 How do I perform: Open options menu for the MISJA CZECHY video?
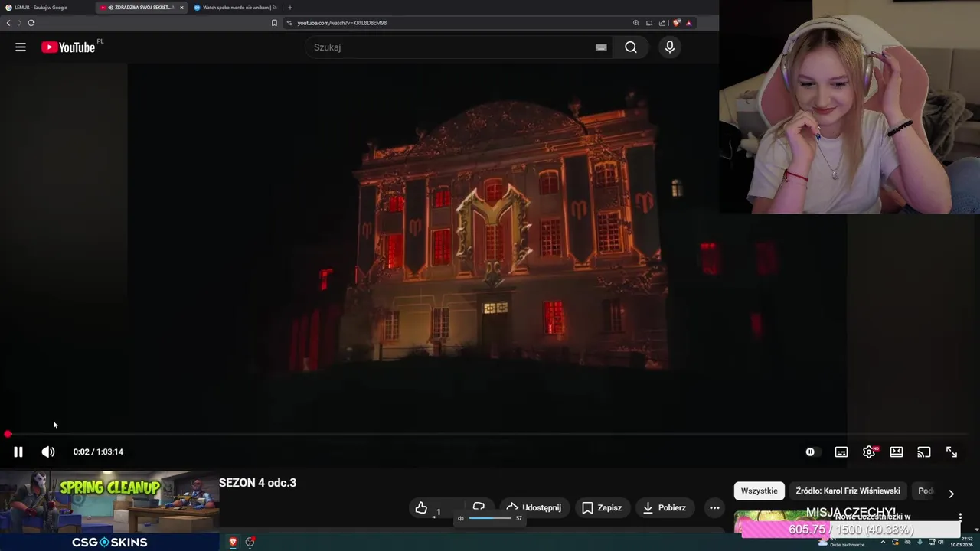pos(960,517)
